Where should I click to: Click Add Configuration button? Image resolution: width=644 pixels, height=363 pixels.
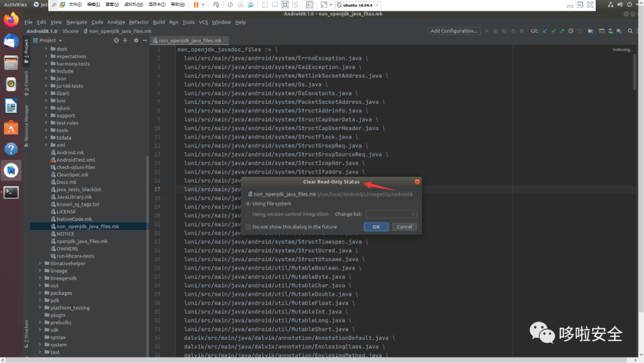[x=454, y=31]
